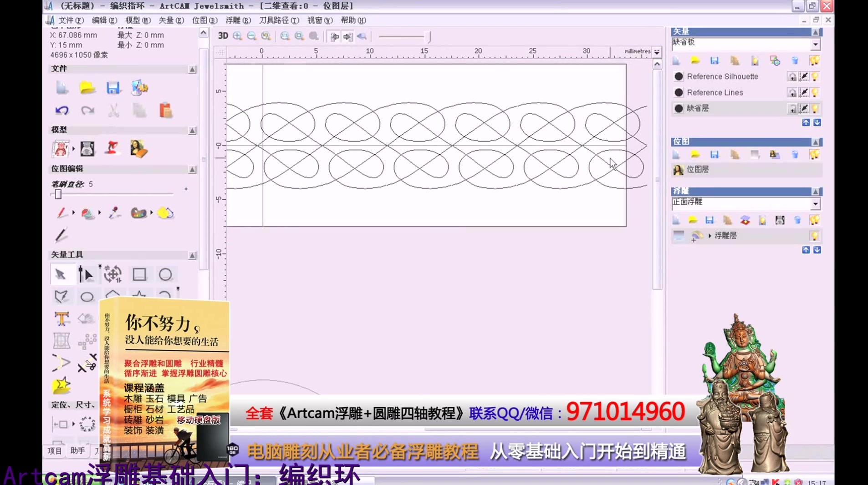
Task: Select the Zoom In magnifier tool
Action: click(x=237, y=36)
